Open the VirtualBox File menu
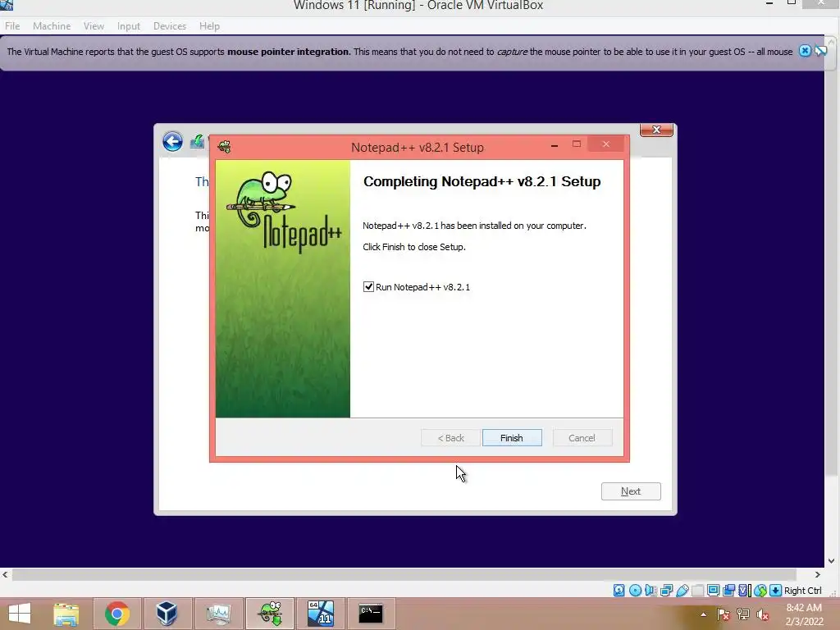The image size is (840, 630). pos(12,25)
